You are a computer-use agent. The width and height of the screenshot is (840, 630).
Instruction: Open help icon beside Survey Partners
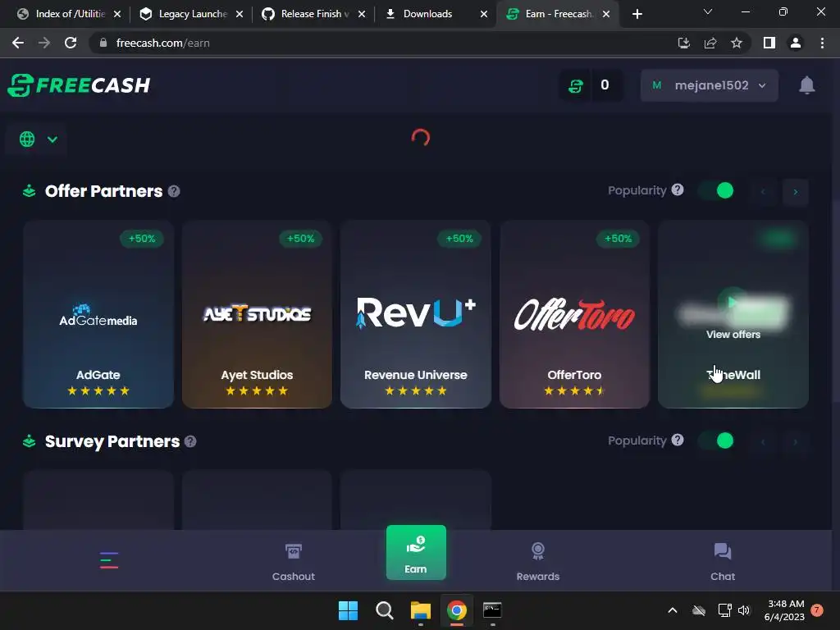pyautogui.click(x=190, y=441)
